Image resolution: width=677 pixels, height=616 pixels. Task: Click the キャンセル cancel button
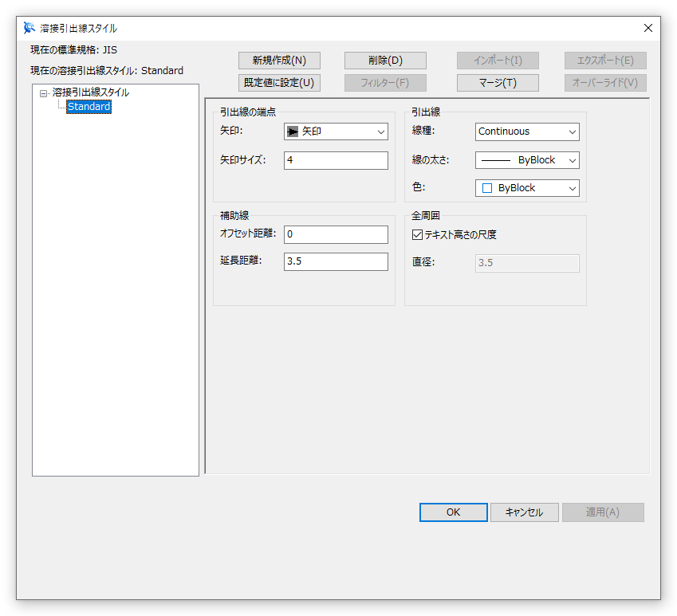coord(524,512)
